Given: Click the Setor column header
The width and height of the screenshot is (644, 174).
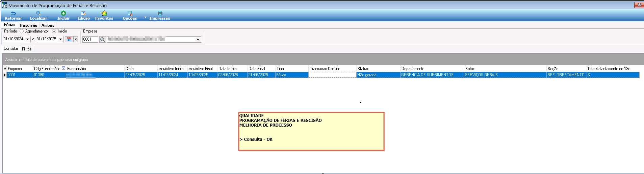Looking at the screenshot, I should (506, 69).
